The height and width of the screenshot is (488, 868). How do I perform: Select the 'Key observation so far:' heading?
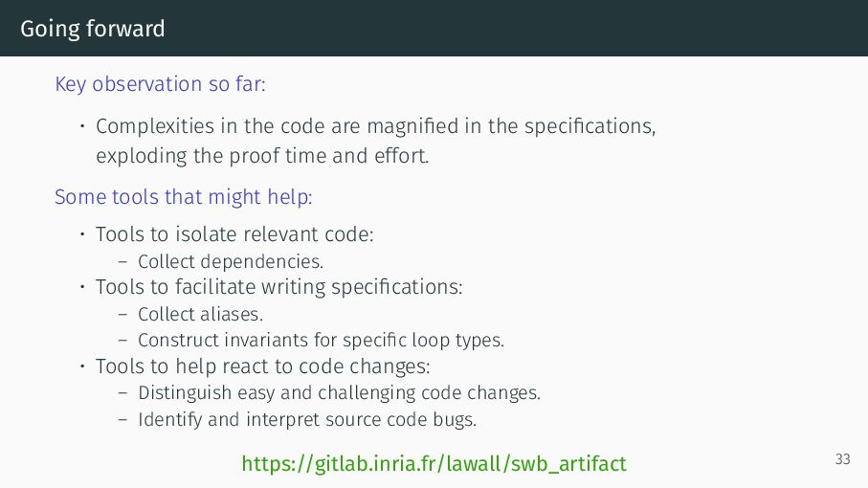tap(160, 84)
